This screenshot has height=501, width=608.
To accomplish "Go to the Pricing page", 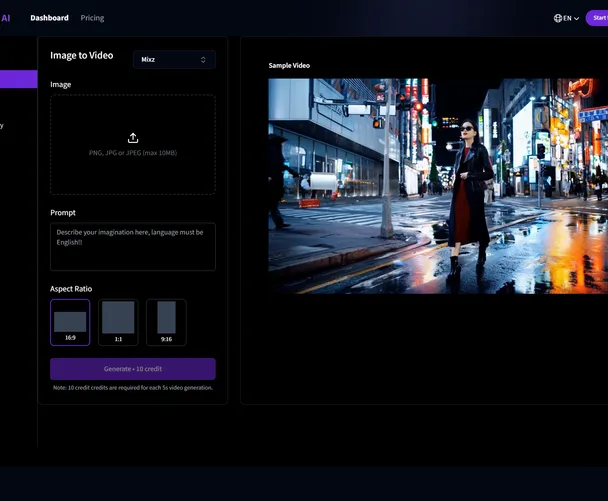I will click(x=92, y=18).
